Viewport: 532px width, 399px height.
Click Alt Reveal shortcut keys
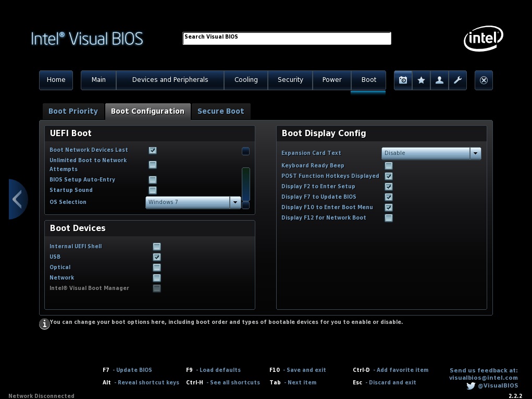(x=141, y=383)
